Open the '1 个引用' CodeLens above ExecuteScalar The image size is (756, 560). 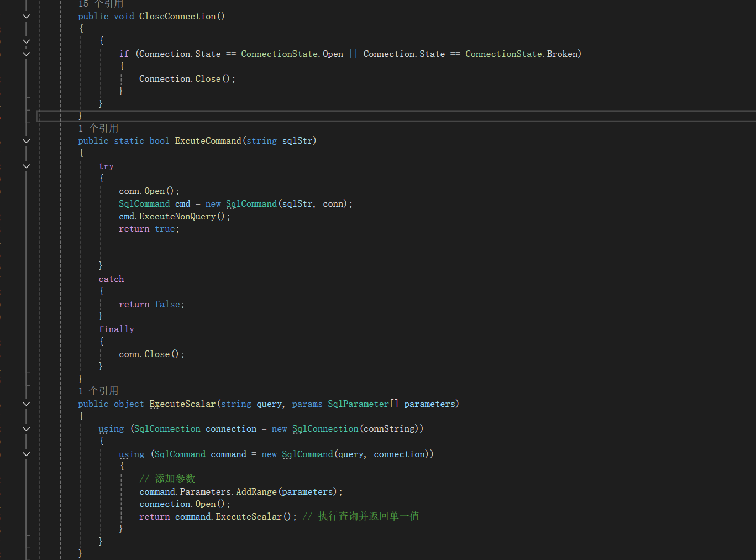pos(98,391)
